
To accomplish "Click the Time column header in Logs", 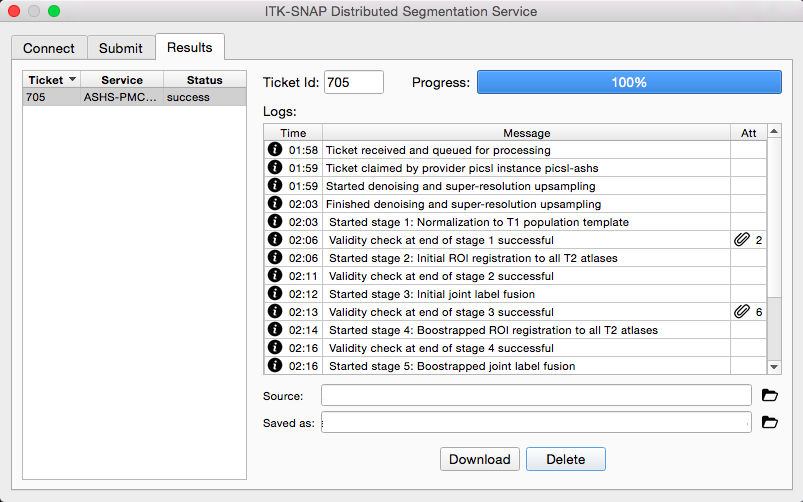I will [293, 133].
